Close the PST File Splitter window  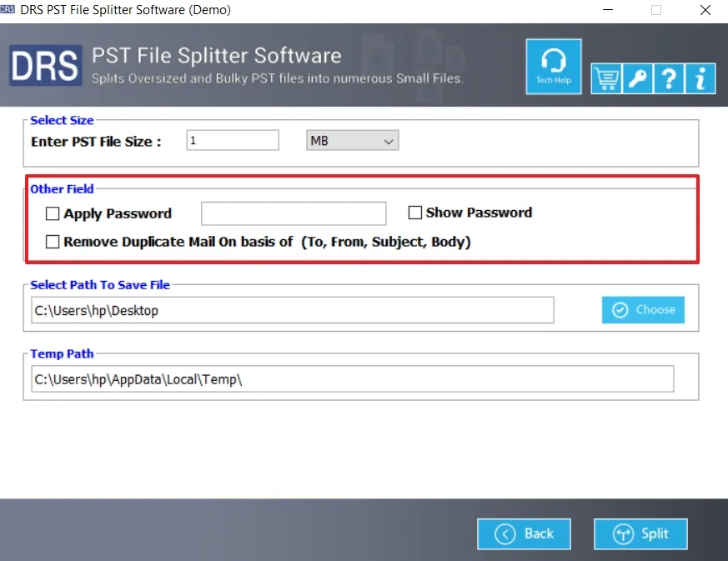(704, 10)
